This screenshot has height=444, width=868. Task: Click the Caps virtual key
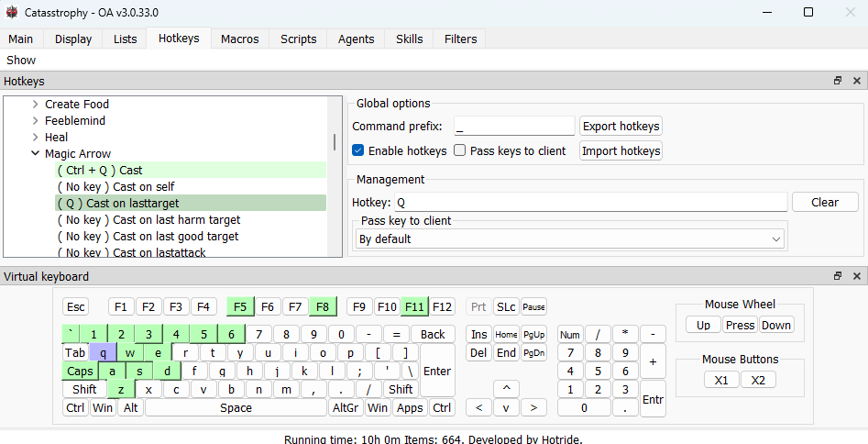(x=80, y=371)
